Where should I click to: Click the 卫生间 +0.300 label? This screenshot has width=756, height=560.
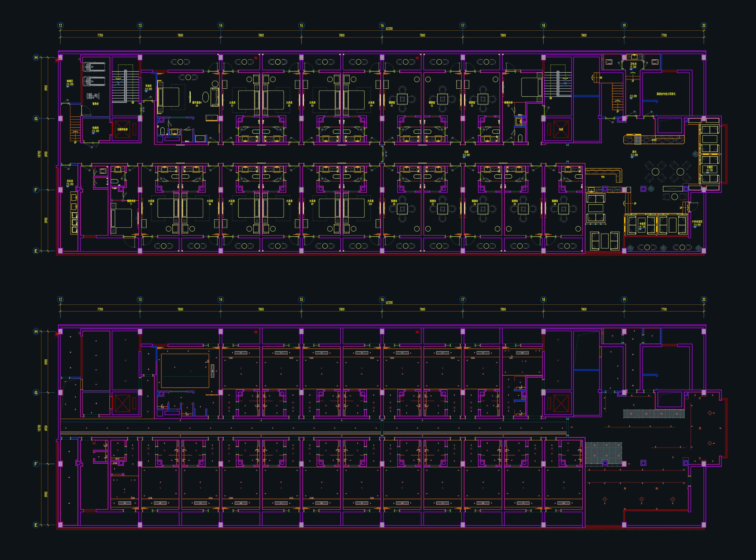633,65
